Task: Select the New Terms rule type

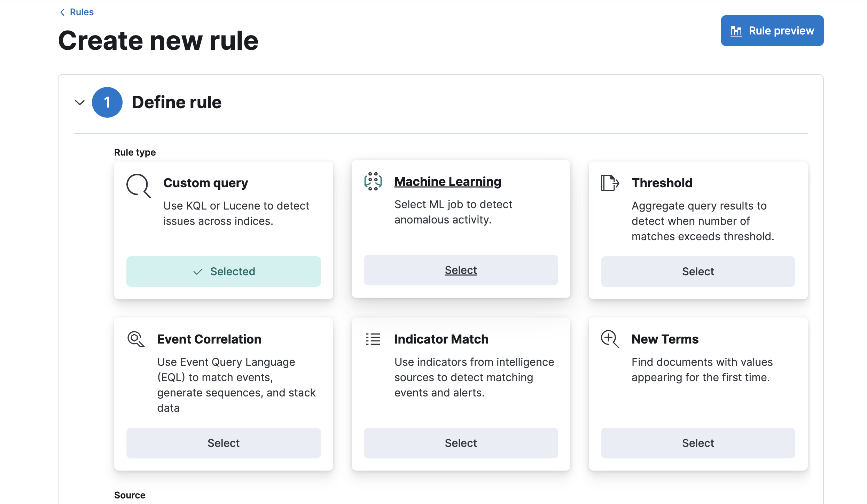Action: pyautogui.click(x=697, y=443)
